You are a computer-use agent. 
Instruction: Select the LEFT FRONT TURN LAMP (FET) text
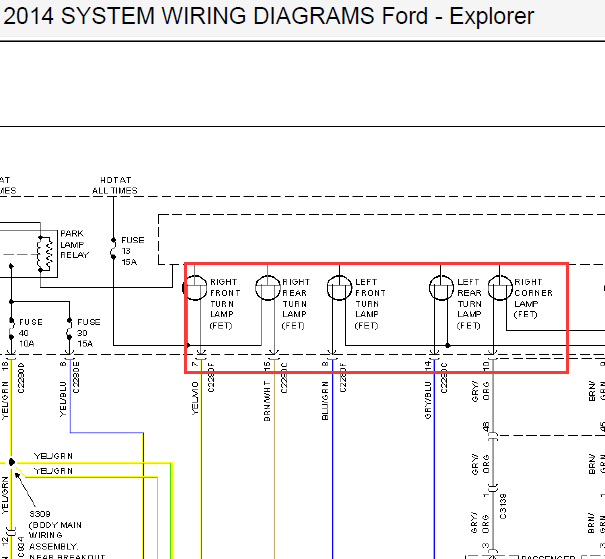370,304
